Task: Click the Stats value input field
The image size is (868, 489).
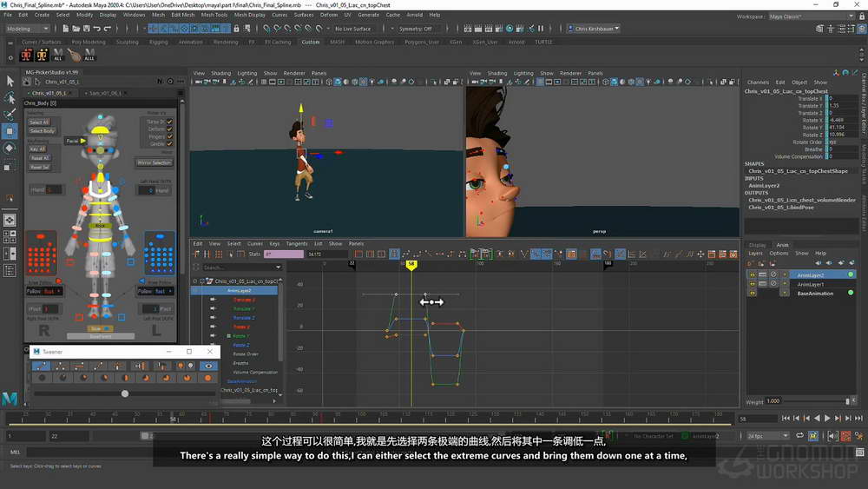Action: (x=284, y=254)
